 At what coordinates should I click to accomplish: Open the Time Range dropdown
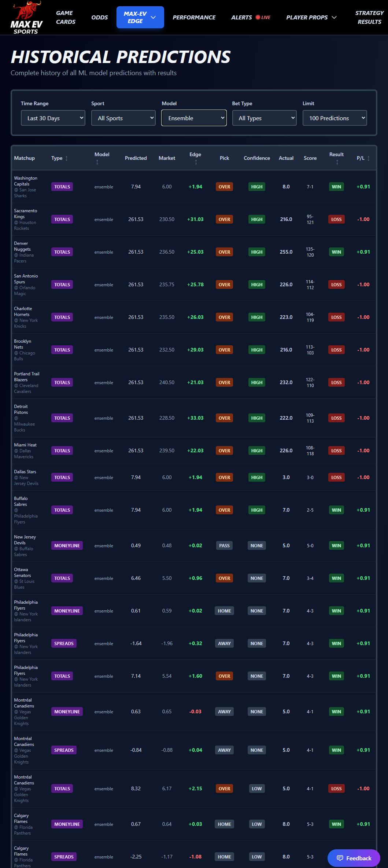[53, 118]
